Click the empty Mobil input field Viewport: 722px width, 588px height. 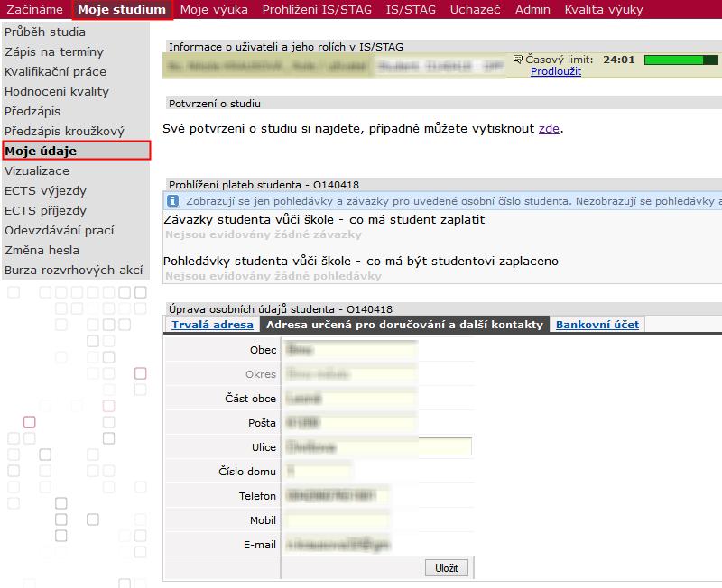coord(336,519)
